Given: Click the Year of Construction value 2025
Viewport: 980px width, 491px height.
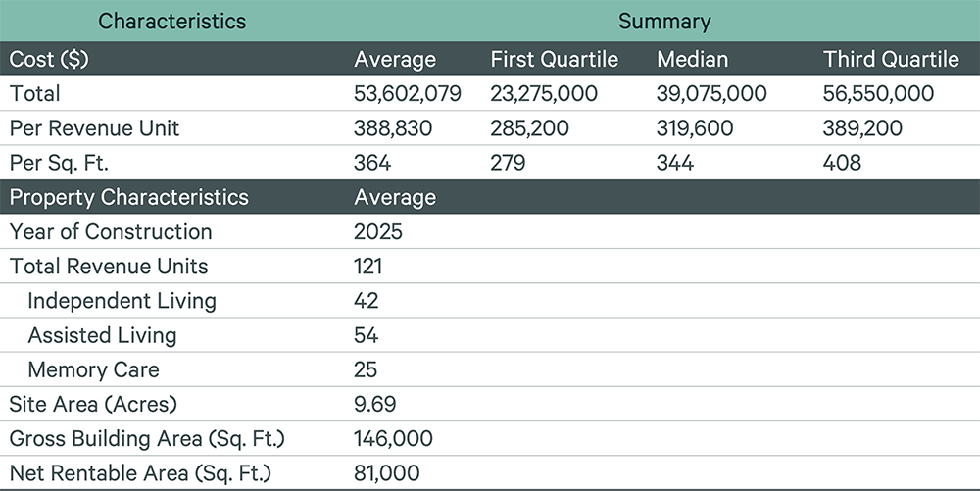Looking at the screenshot, I should (378, 231).
